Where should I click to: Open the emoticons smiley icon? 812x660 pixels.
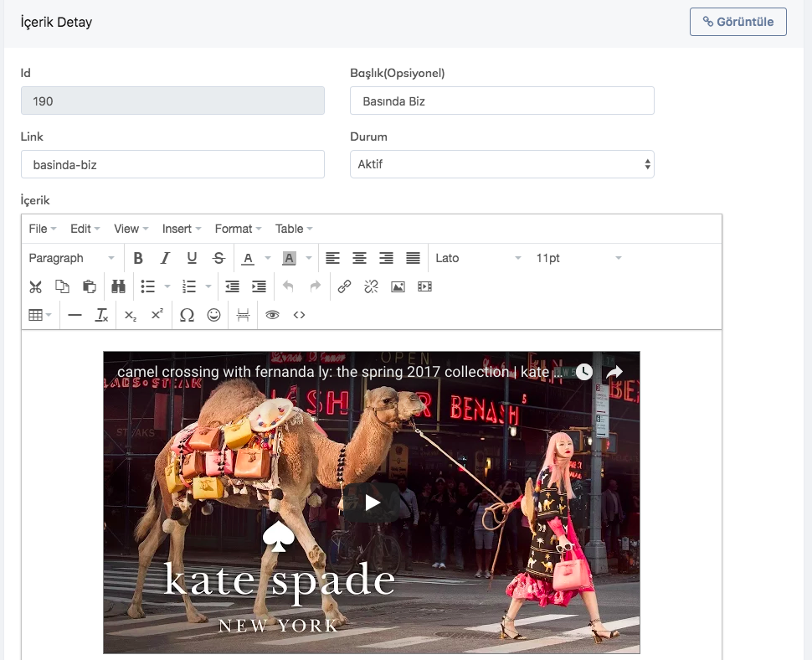click(213, 315)
